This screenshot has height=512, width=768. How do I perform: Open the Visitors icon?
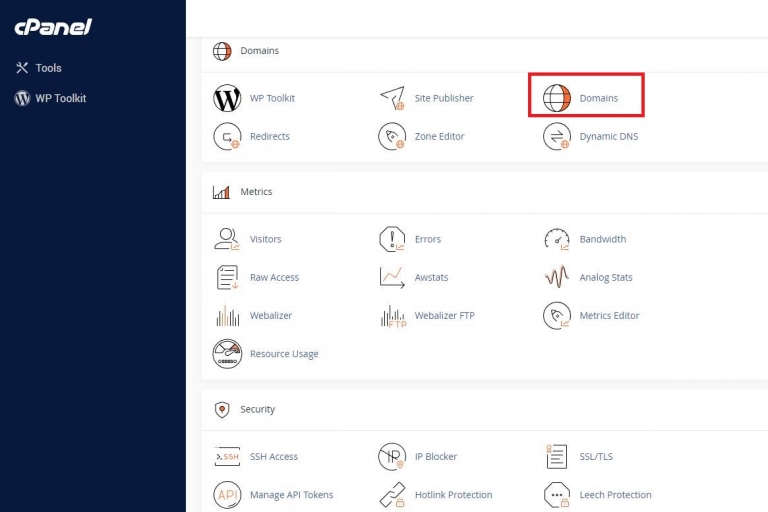click(227, 239)
